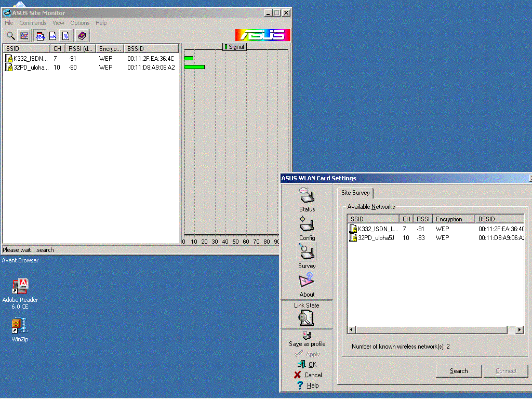Click left arrow of Site Survey horizontal scrollbar
The width and height of the screenshot is (532, 399).
tap(352, 329)
